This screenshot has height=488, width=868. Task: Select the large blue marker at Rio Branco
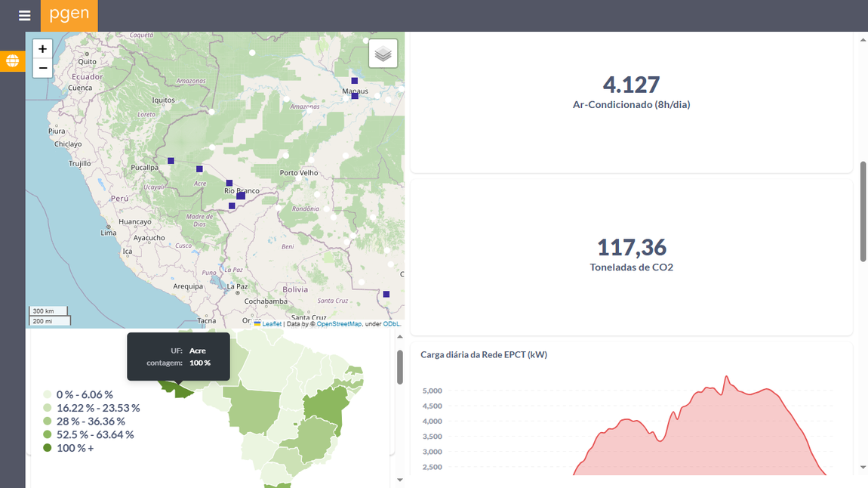click(x=241, y=196)
